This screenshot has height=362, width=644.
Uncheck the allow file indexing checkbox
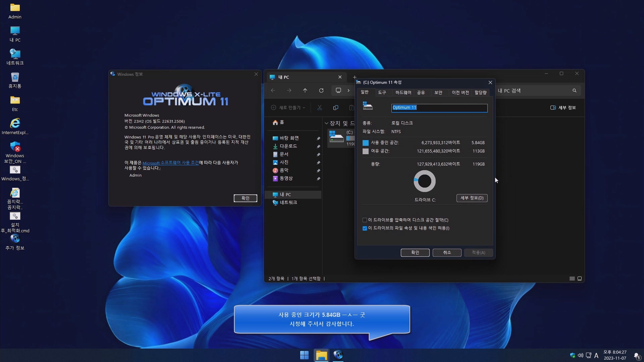point(365,228)
